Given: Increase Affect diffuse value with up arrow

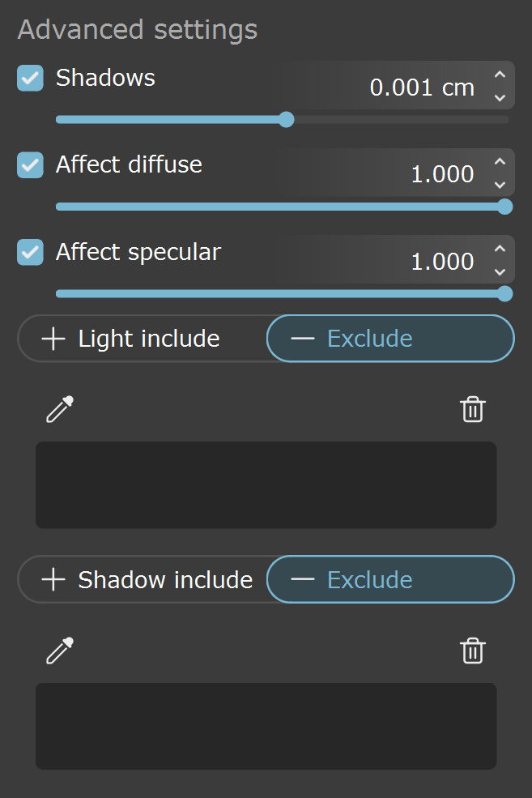Looking at the screenshot, I should pyautogui.click(x=500, y=161).
